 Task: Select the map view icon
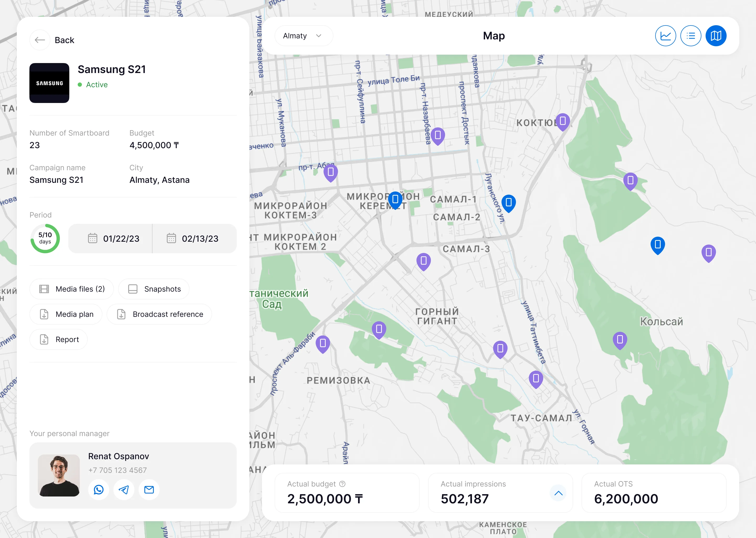(x=716, y=36)
